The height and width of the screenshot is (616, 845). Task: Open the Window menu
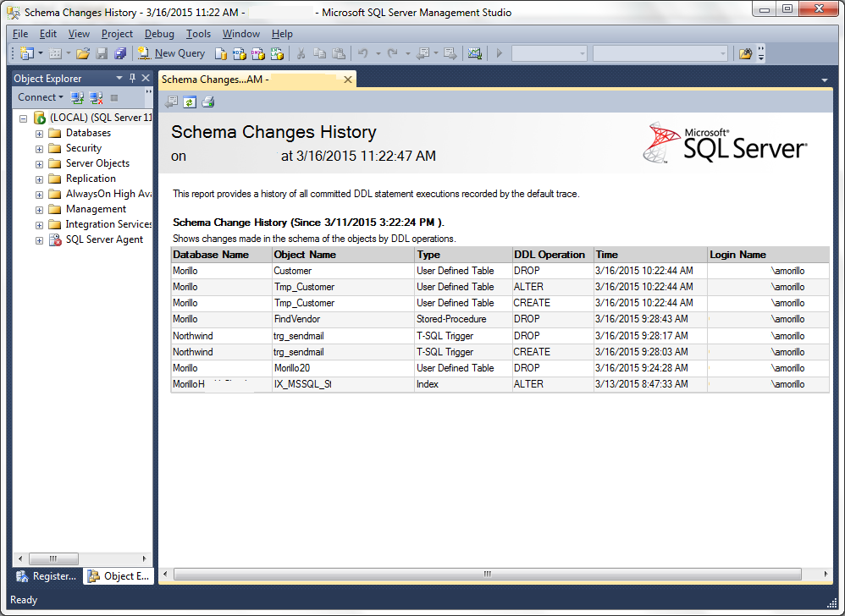[241, 34]
